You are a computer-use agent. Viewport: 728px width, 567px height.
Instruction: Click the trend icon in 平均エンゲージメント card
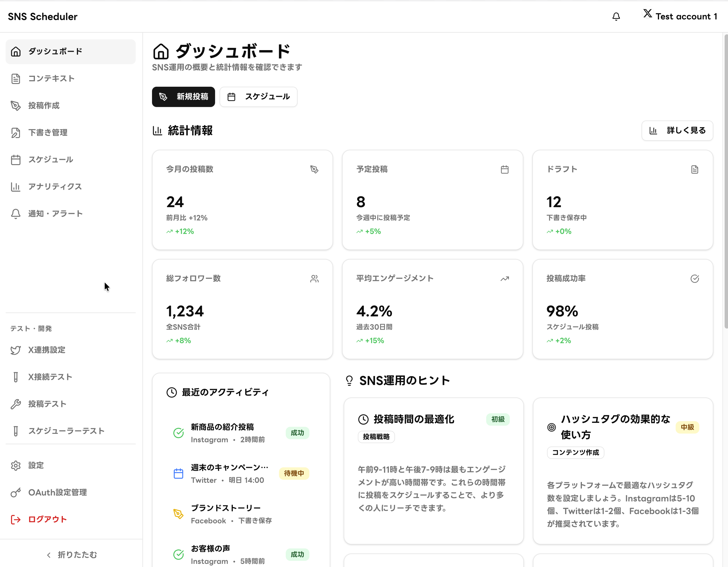point(504,279)
